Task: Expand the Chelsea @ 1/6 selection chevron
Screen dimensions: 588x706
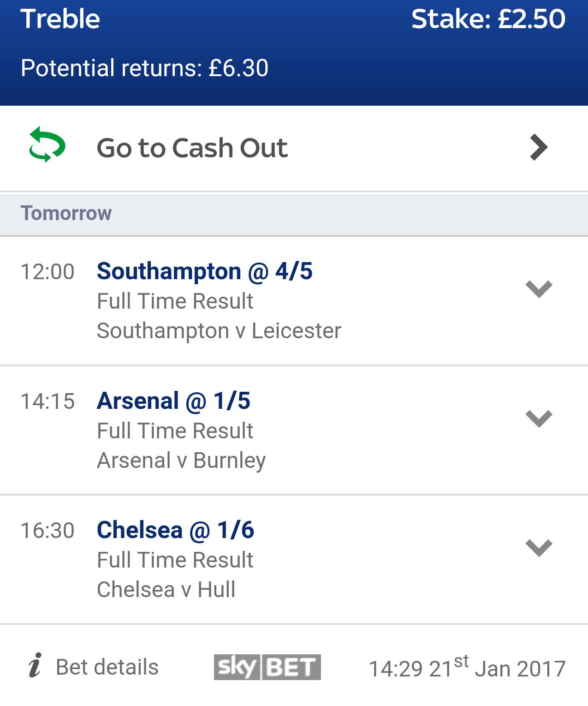Action: click(539, 548)
